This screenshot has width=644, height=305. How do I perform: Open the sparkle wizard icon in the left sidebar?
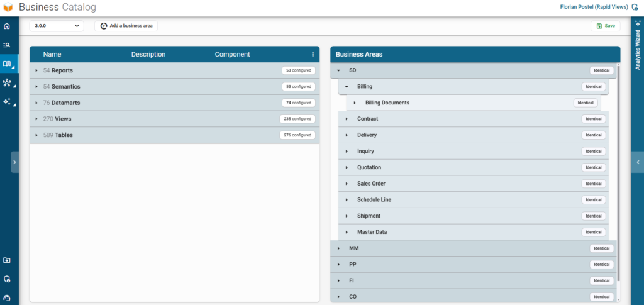coord(6,101)
